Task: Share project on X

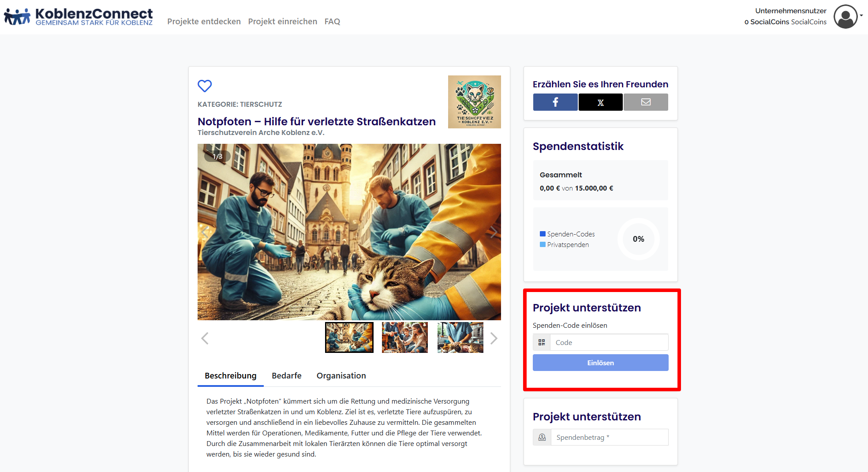Action: click(600, 102)
